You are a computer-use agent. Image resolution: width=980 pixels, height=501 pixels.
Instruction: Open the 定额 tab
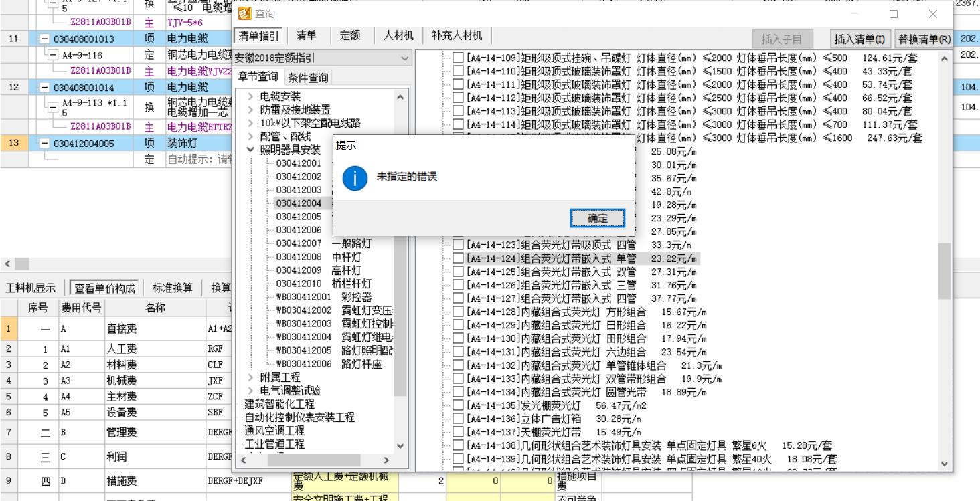click(349, 35)
